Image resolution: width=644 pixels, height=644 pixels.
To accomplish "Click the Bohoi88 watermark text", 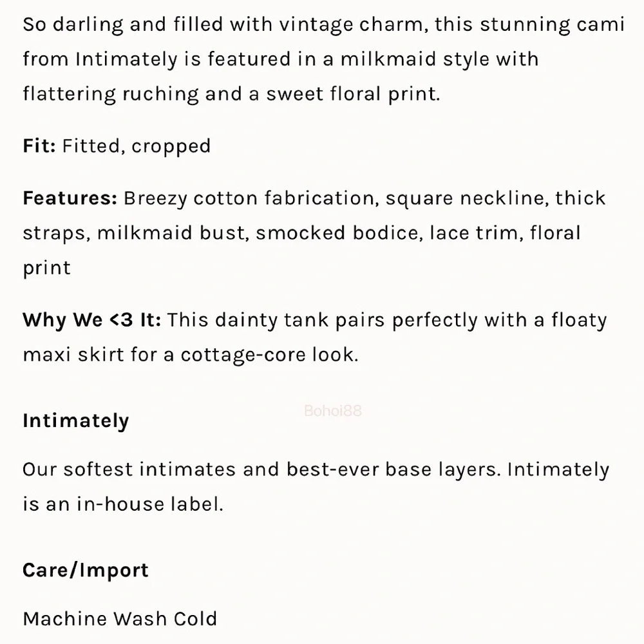I will 332,410.
